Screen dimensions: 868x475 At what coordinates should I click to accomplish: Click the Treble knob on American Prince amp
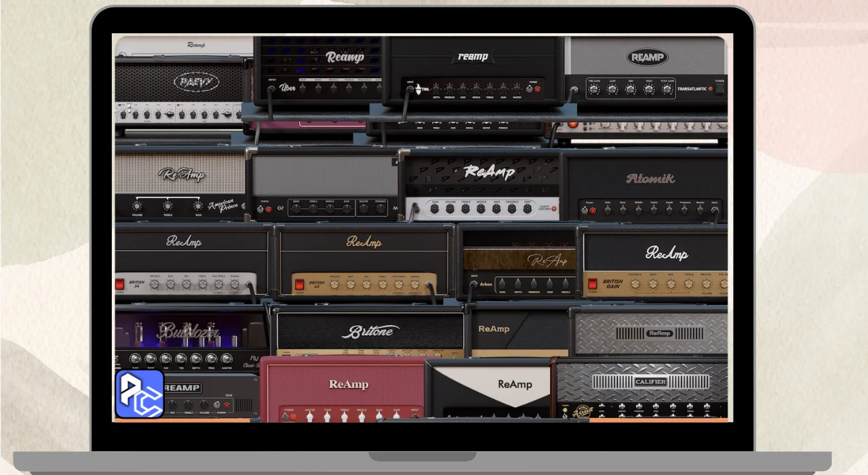click(167, 206)
